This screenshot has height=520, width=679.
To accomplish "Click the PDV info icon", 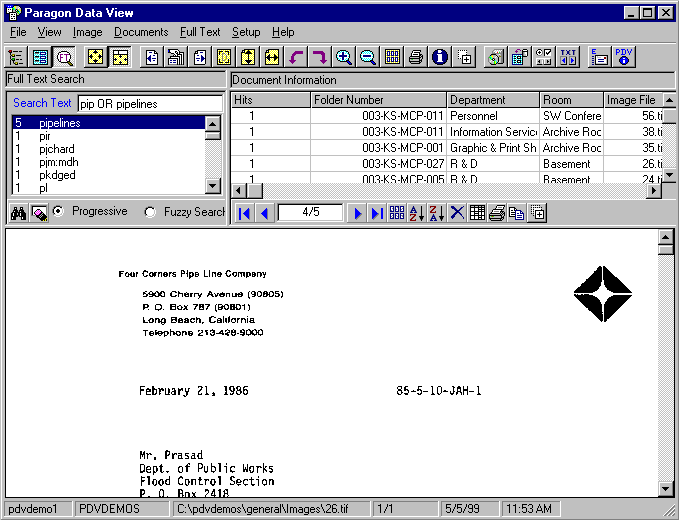I will 624,57.
